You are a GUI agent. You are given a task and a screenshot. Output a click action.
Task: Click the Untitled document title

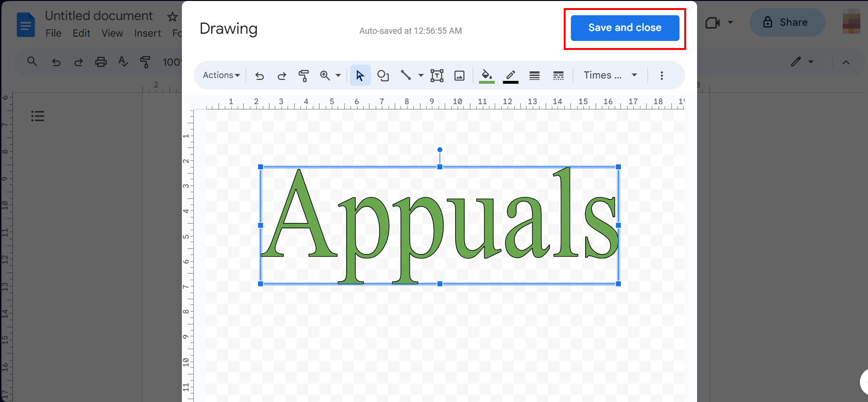tap(99, 16)
